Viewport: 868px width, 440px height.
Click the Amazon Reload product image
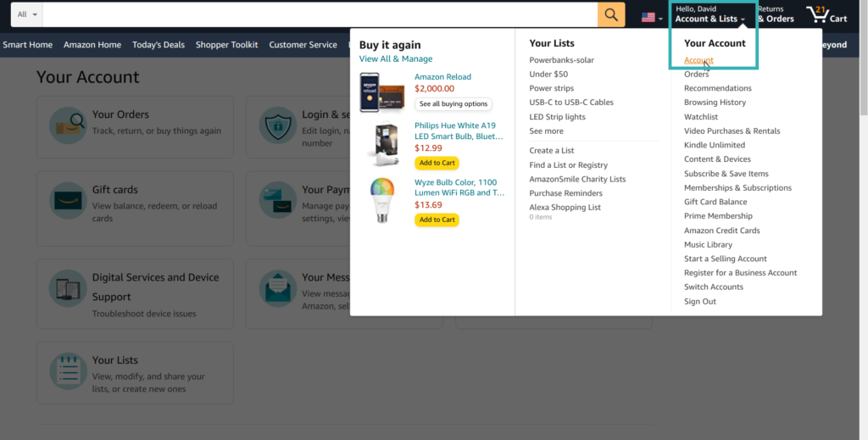382,92
